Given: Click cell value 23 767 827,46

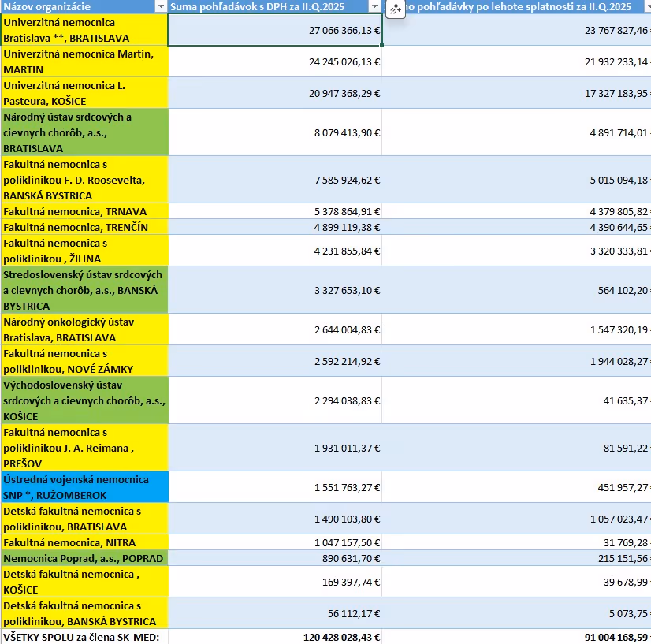Looking at the screenshot, I should pos(616,30).
